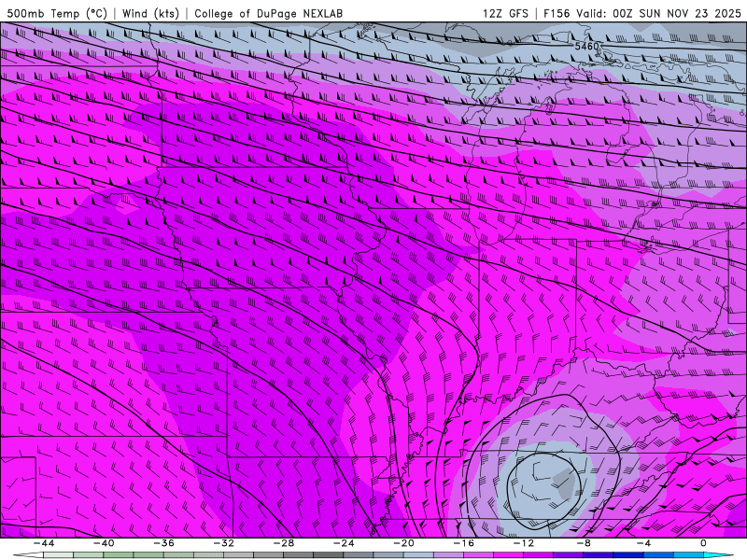The image size is (747, 560).
Task: Click 'Valid: 00Z SUN NOV 23 2025' text
Action: (659, 13)
